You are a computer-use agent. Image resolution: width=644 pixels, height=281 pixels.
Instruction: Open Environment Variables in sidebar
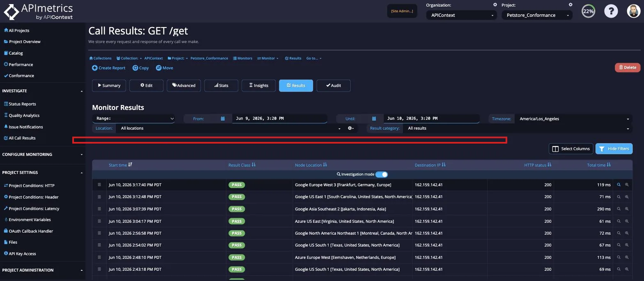pos(27,220)
